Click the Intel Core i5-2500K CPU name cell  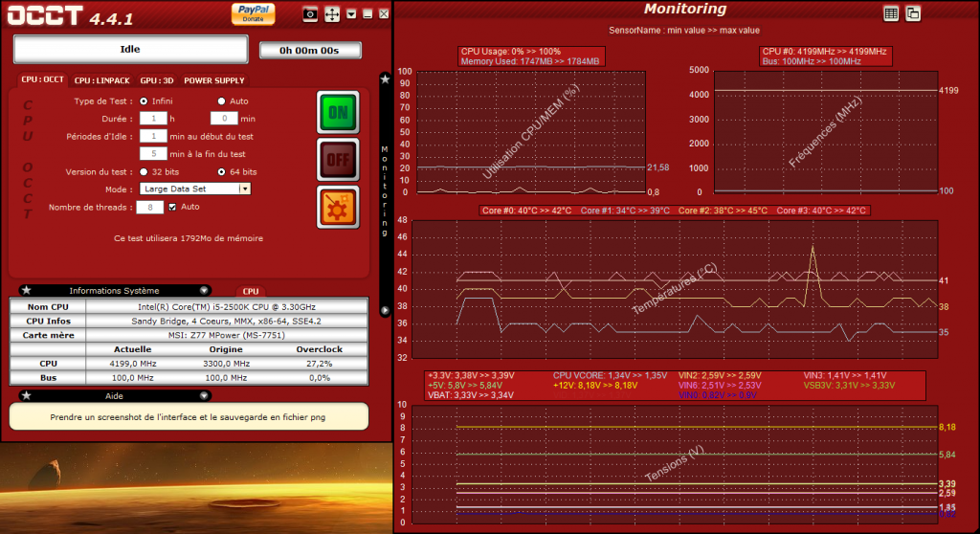227,307
